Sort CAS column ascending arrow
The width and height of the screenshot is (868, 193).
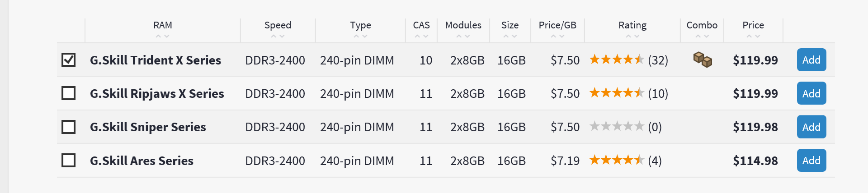[417, 36]
